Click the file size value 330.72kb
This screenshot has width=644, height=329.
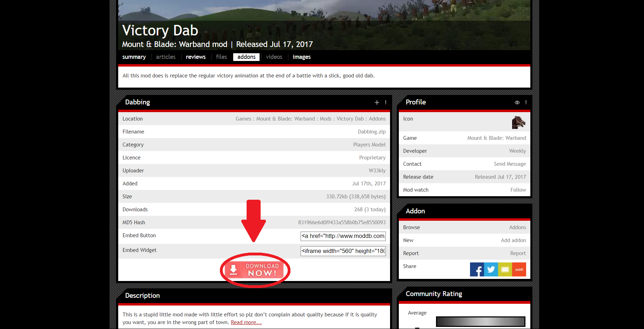click(x=356, y=197)
